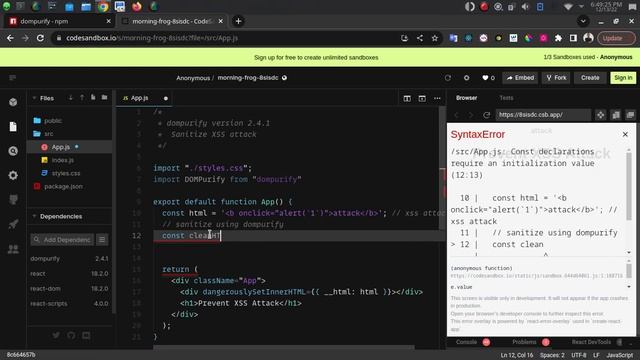Open the CodeSandbox explorer cube icon

[x=13, y=102]
